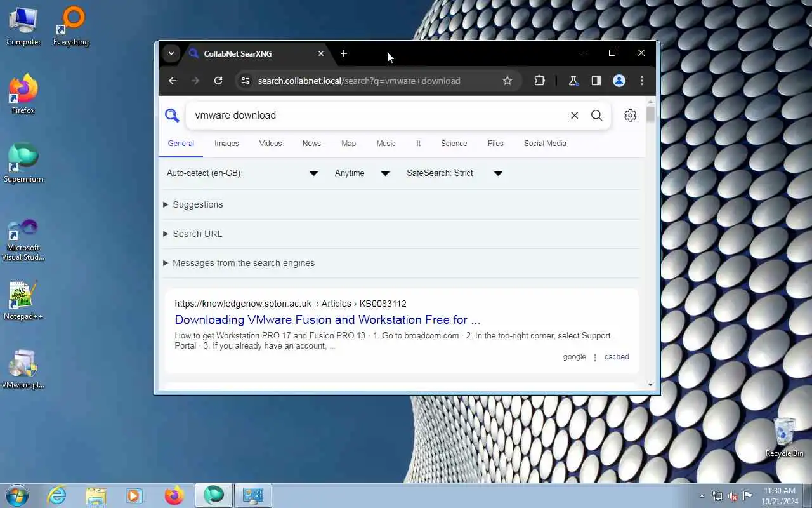Switch to the News category tab

coord(311,144)
